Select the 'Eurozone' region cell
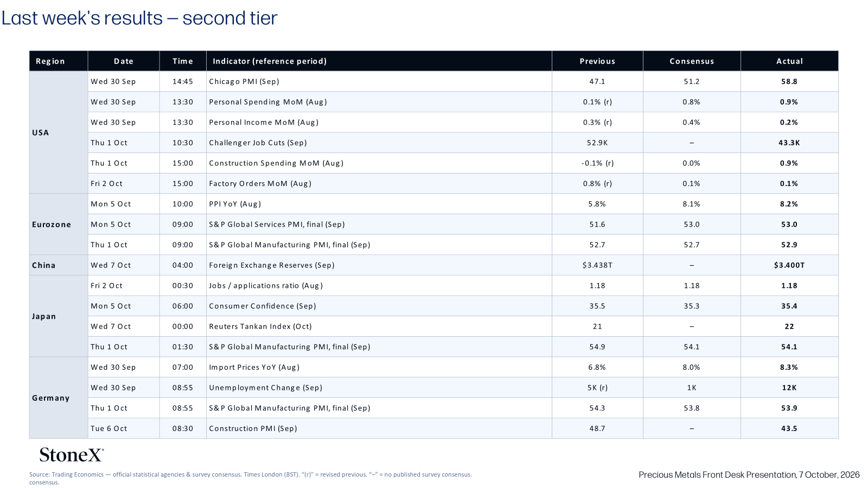Viewport: 868px width, 488px height. tap(59, 224)
